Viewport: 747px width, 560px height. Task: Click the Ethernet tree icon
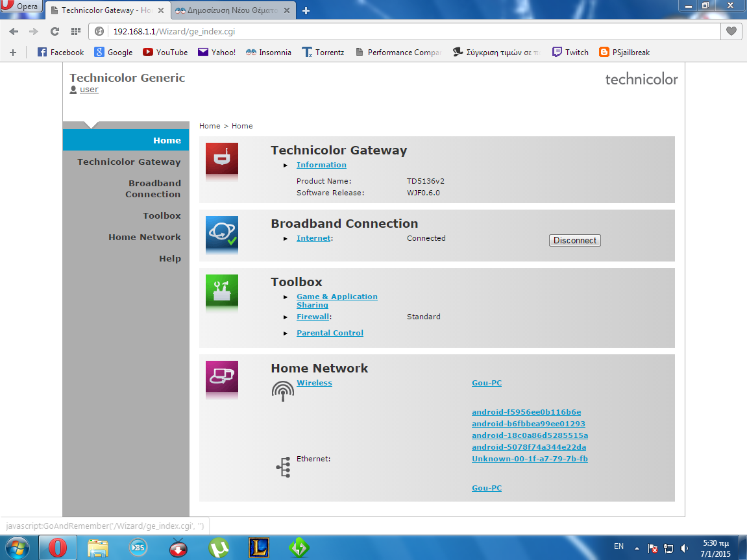[284, 467]
